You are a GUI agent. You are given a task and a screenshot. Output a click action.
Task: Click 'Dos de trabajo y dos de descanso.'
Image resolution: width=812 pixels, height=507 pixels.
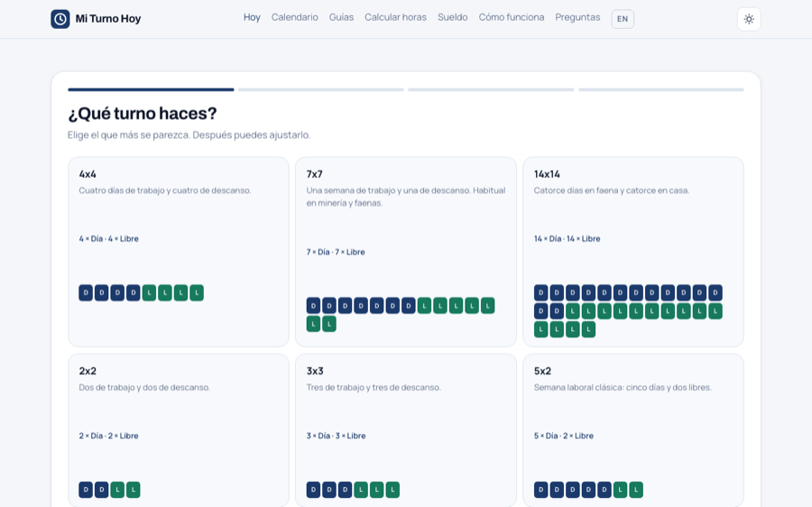[x=144, y=387]
